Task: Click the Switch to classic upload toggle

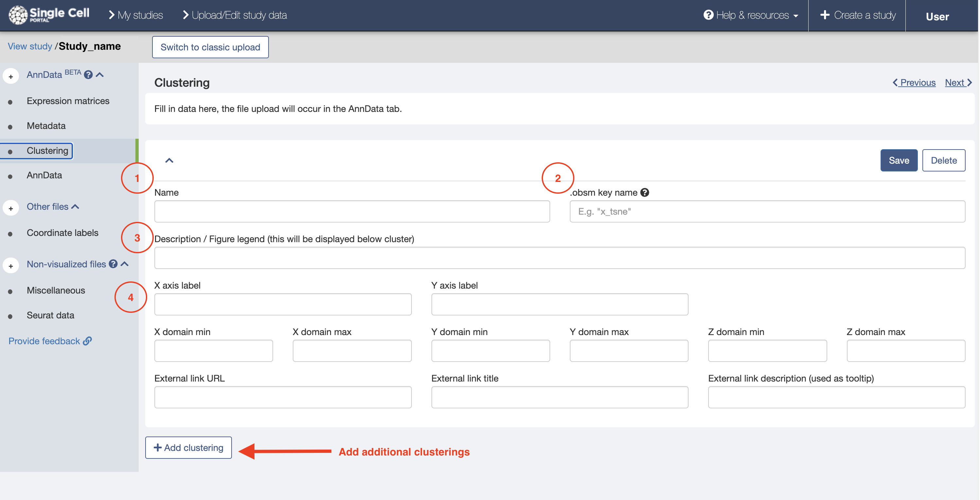Action: click(x=210, y=46)
